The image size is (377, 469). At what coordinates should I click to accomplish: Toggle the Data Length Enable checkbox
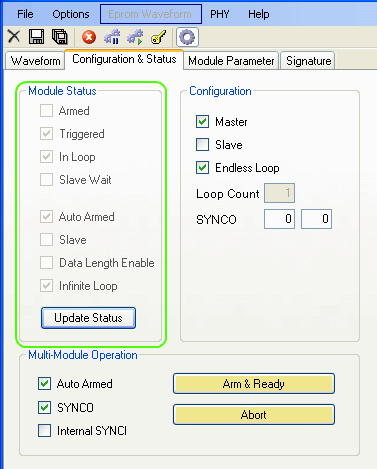46,263
